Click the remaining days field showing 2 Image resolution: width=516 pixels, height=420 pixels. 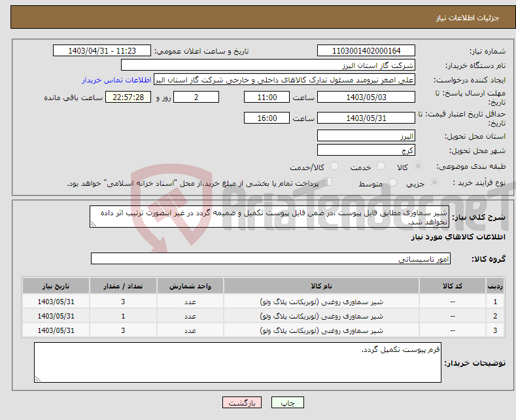click(x=196, y=97)
